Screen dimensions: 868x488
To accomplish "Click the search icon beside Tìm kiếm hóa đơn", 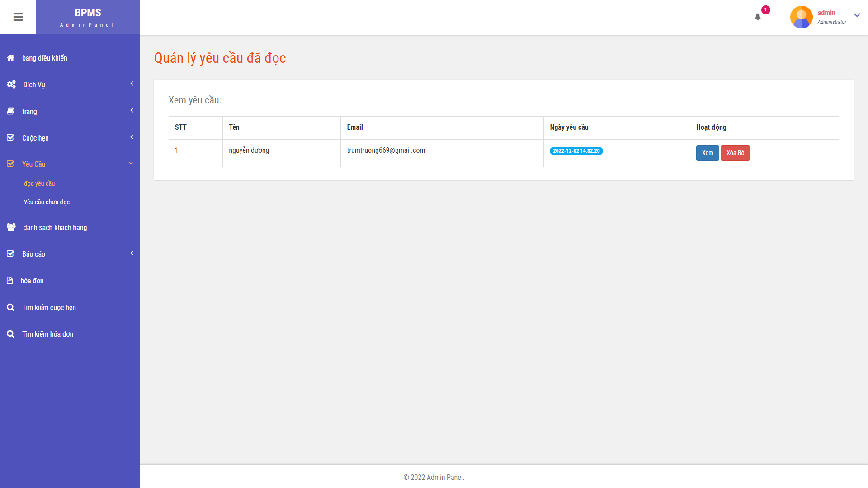I will 11,334.
